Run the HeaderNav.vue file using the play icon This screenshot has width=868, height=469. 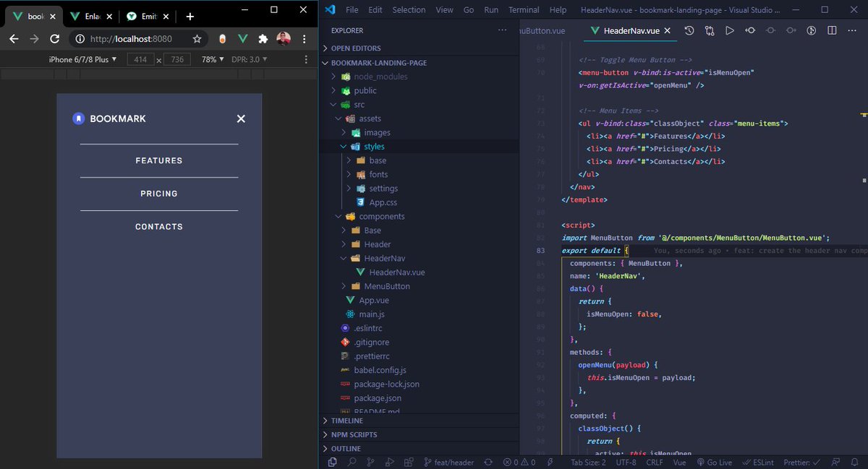(x=728, y=30)
